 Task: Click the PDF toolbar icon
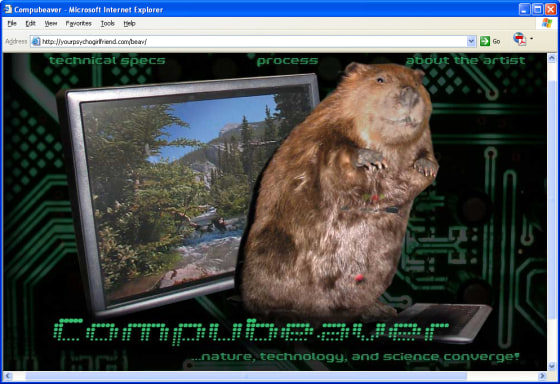point(520,39)
